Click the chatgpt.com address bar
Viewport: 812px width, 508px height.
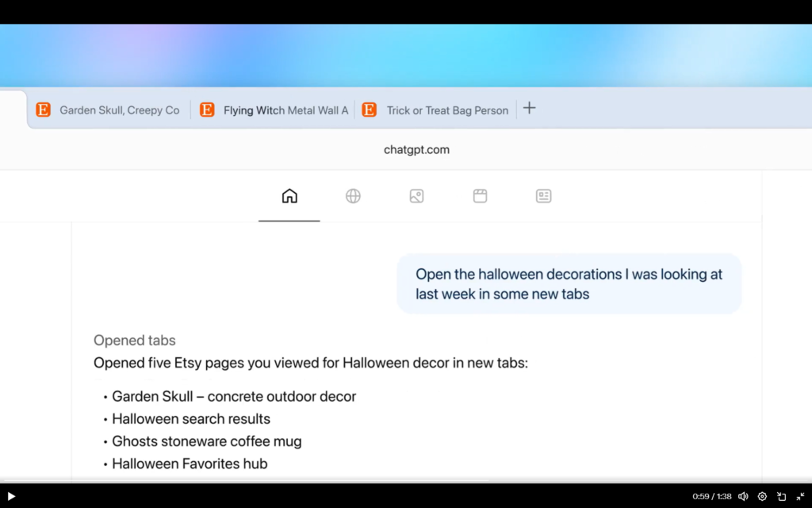[416, 149]
